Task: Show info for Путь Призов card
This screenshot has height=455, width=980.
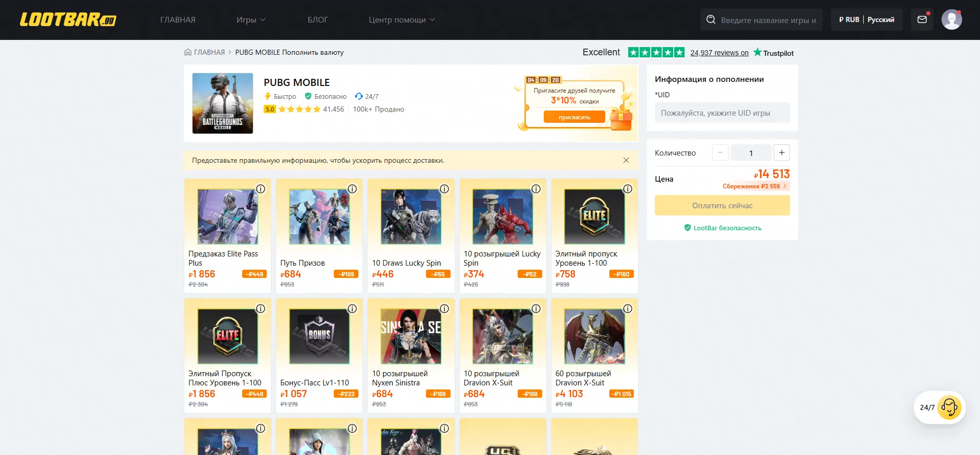Action: 352,189
